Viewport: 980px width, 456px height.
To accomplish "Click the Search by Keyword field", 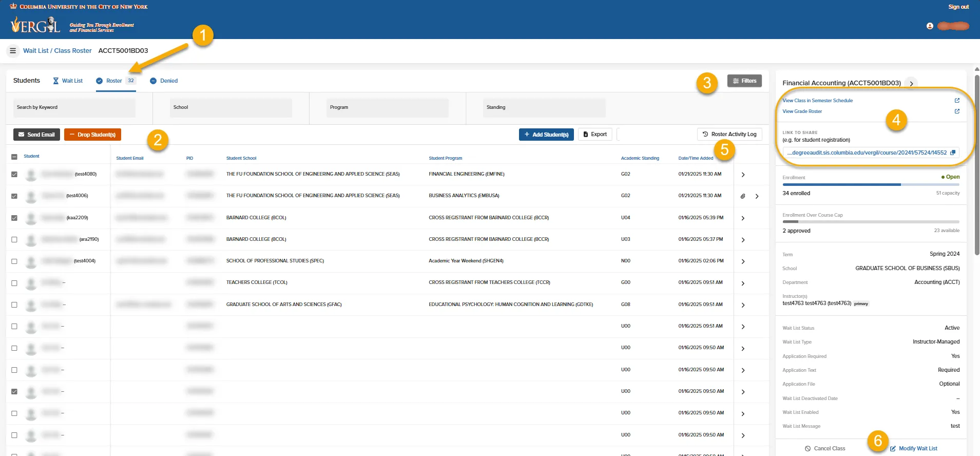I will pyautogui.click(x=74, y=108).
